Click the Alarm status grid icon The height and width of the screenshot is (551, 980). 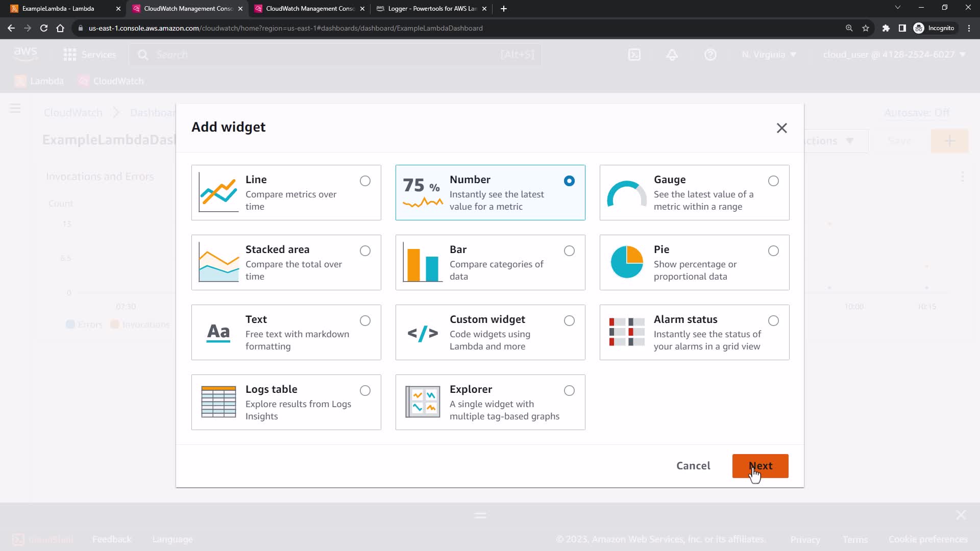pyautogui.click(x=627, y=332)
